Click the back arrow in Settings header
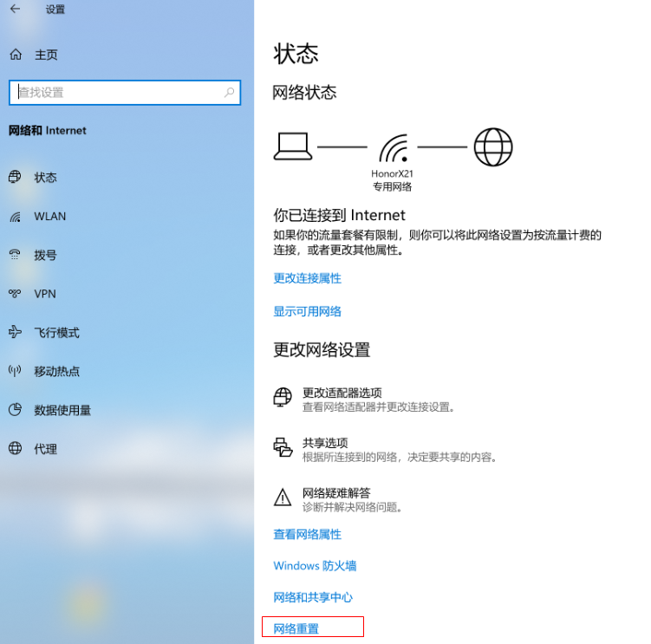651x644 pixels. 15,10
